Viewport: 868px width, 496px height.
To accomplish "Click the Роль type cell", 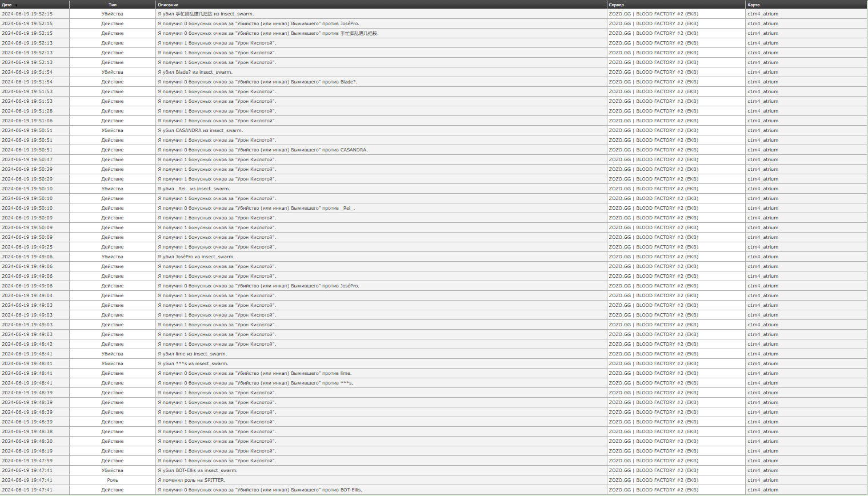I will click(113, 480).
